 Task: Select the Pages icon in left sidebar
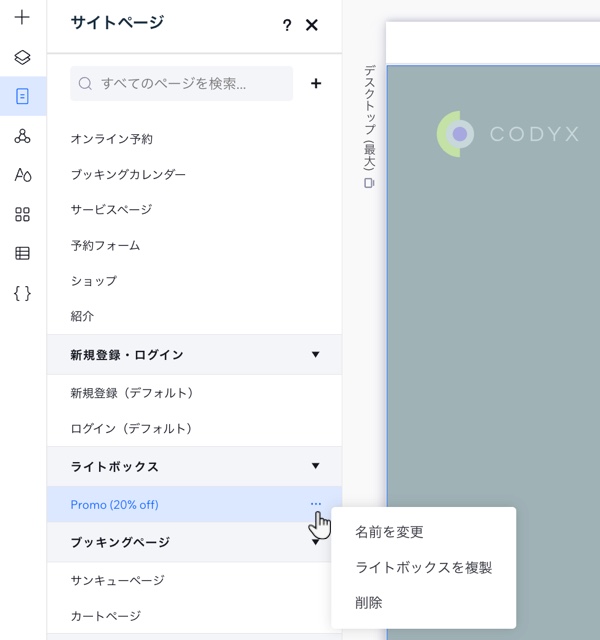click(22, 96)
